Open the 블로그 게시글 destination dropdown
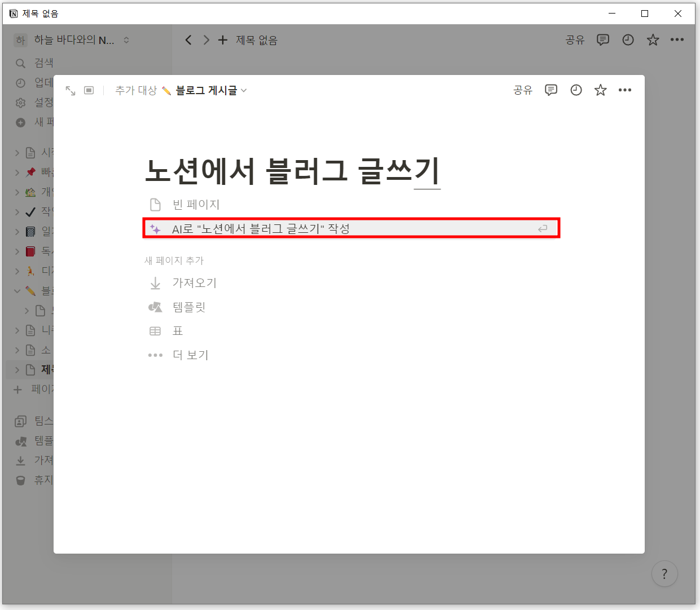Screen dimensions: 700x610 click(205, 90)
